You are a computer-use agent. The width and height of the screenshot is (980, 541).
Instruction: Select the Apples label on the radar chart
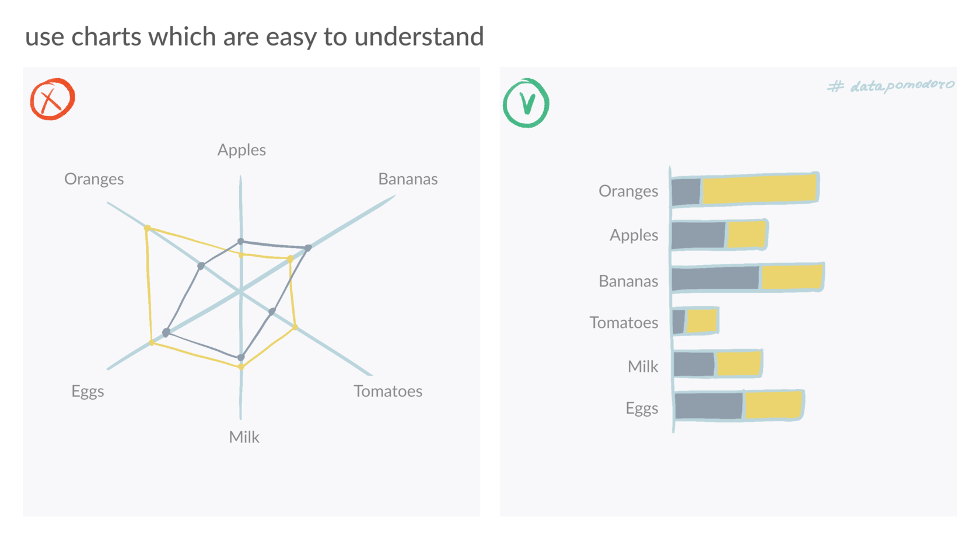click(x=242, y=150)
